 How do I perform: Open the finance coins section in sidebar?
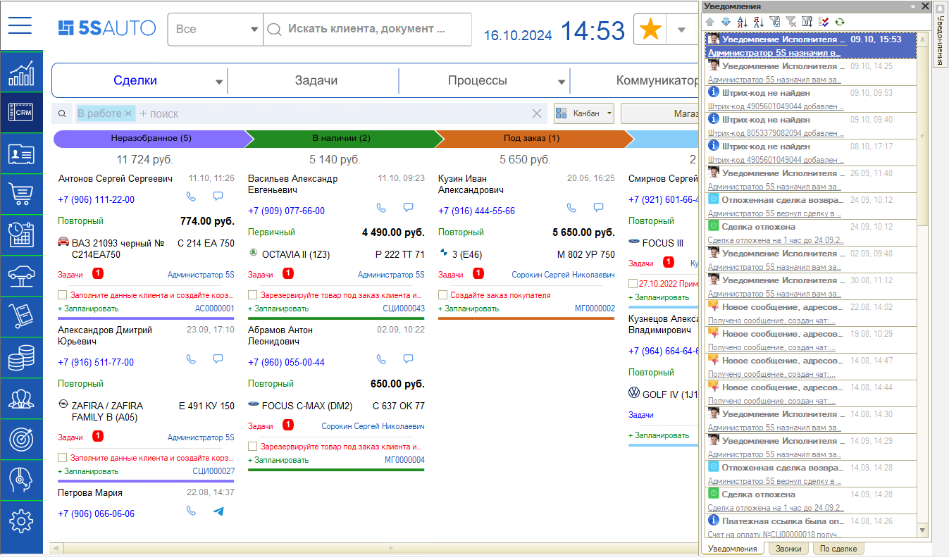point(21,358)
